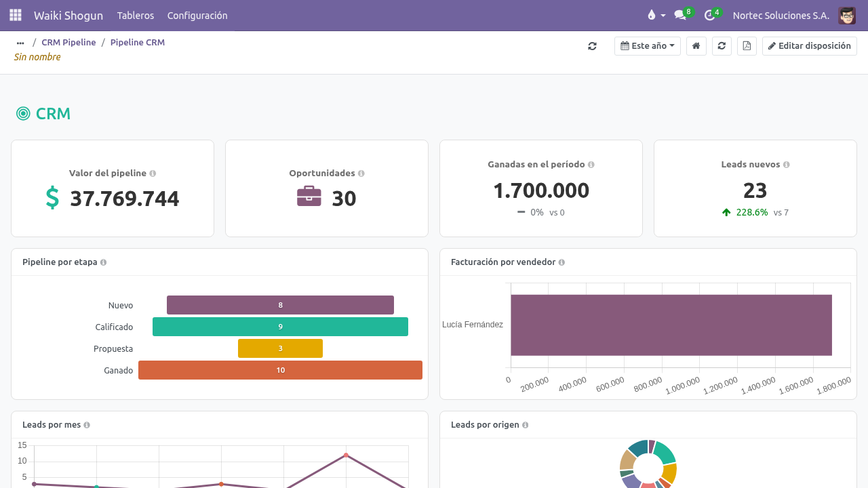
Task: Click the 37.769.744 pipeline value
Action: pyautogui.click(x=125, y=199)
